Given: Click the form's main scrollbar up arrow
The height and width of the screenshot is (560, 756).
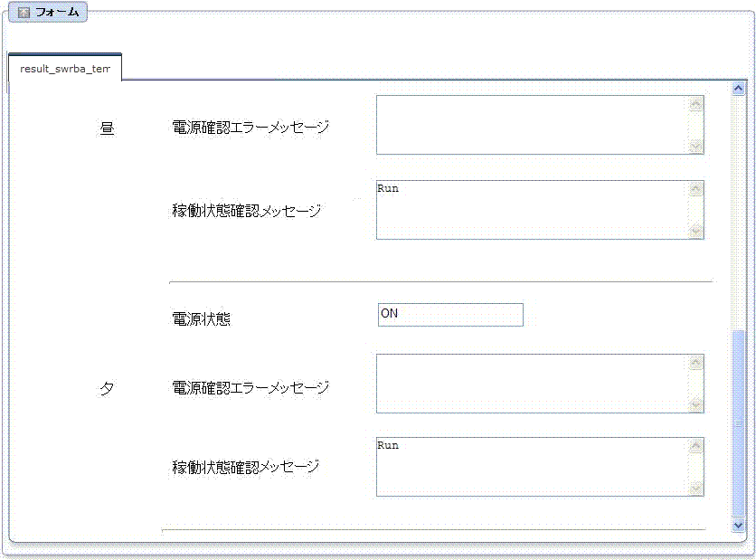Looking at the screenshot, I should point(738,89).
